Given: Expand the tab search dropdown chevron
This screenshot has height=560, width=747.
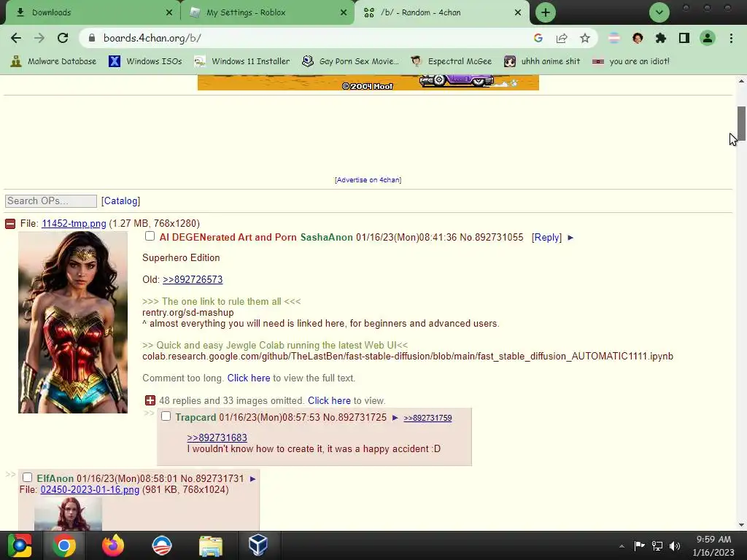Looking at the screenshot, I should click(x=659, y=12).
